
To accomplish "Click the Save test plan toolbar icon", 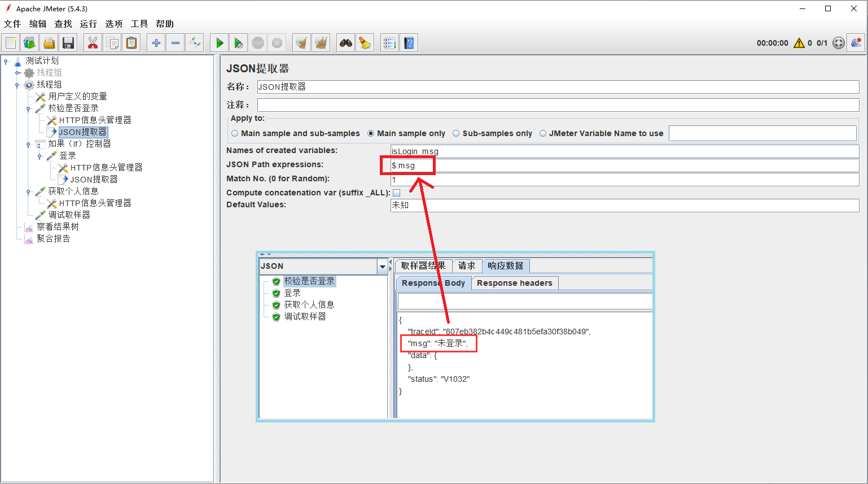I will coord(68,43).
